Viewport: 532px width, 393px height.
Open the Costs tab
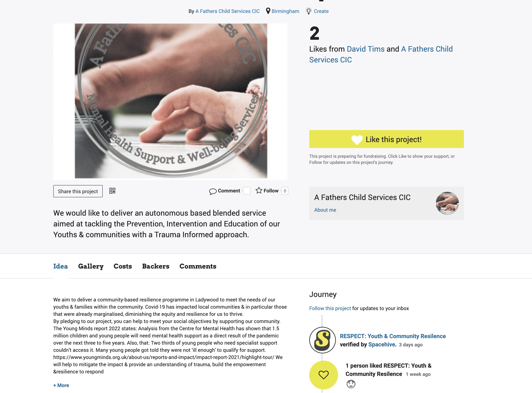coord(123,266)
